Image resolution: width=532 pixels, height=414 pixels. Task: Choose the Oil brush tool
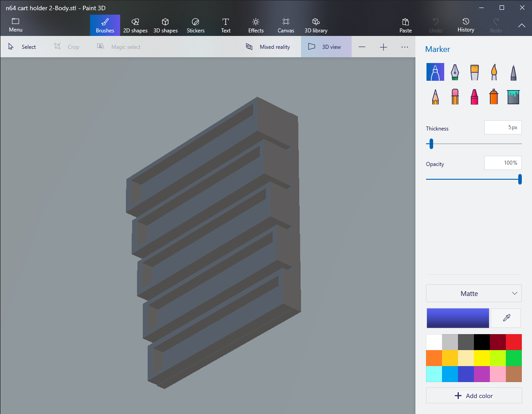pyautogui.click(x=474, y=72)
